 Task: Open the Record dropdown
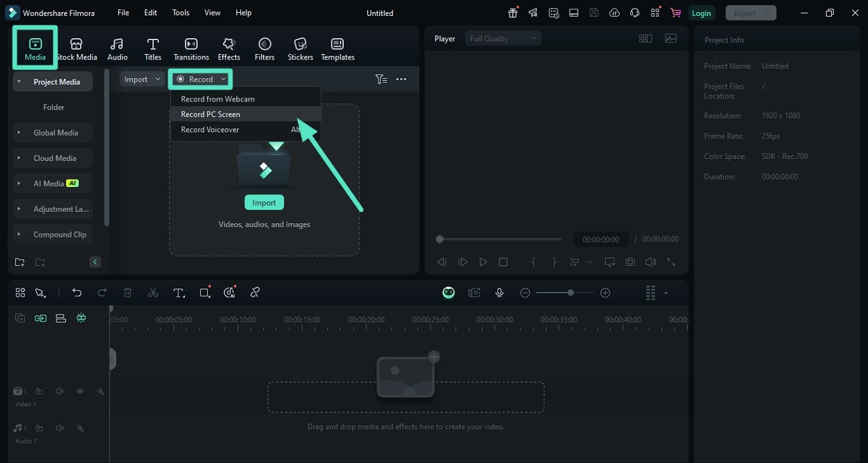tap(200, 79)
